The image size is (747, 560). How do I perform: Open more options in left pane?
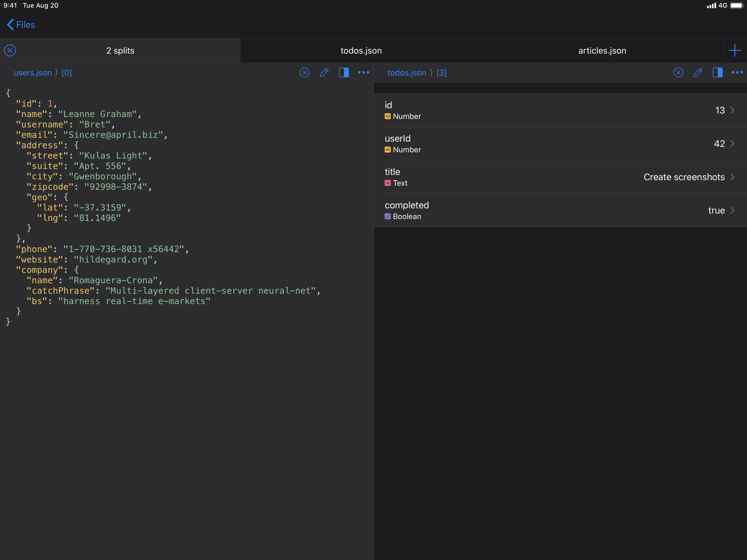point(363,73)
